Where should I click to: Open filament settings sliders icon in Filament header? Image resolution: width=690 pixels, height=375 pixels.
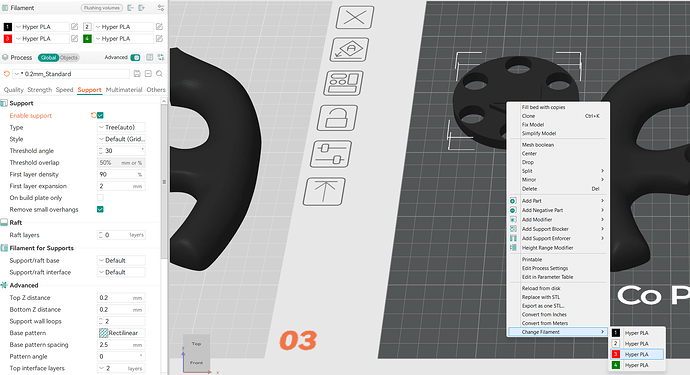coord(161,8)
